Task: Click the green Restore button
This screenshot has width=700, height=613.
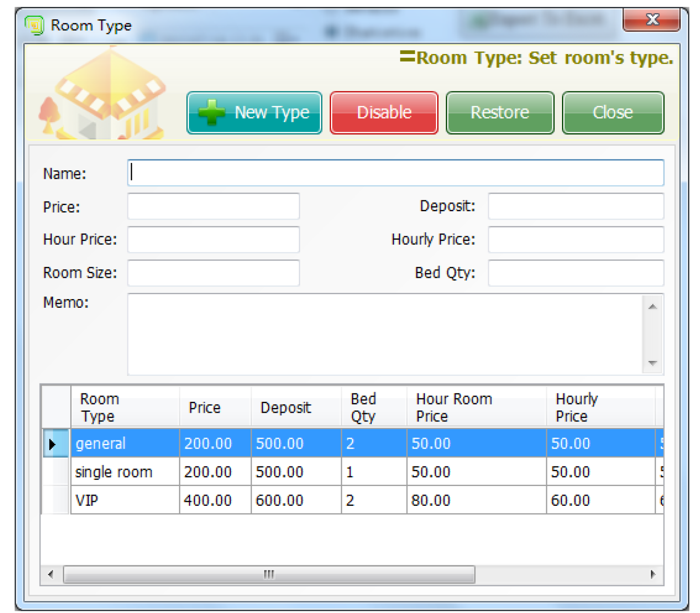Action: click(500, 113)
